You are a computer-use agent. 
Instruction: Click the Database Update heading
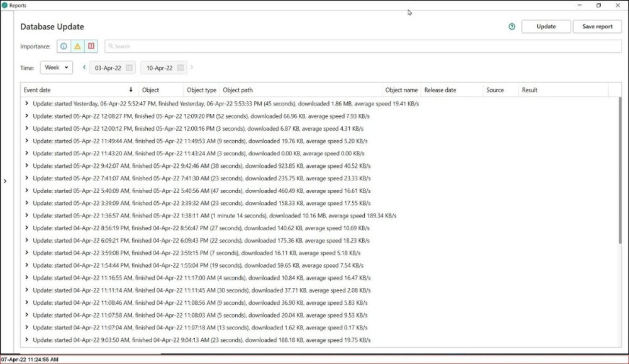(x=52, y=26)
